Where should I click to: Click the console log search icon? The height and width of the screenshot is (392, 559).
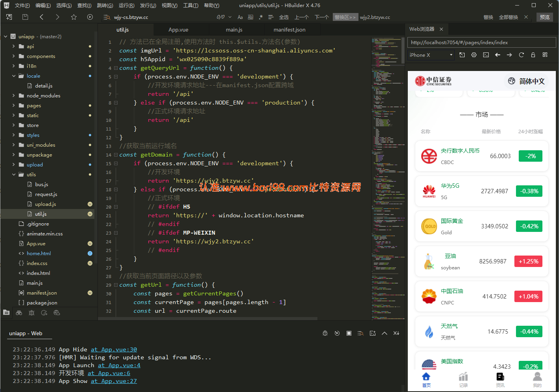pyautogui.click(x=360, y=333)
